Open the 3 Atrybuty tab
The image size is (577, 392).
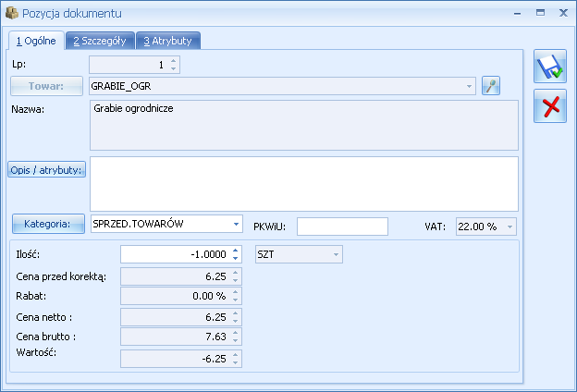click(167, 41)
